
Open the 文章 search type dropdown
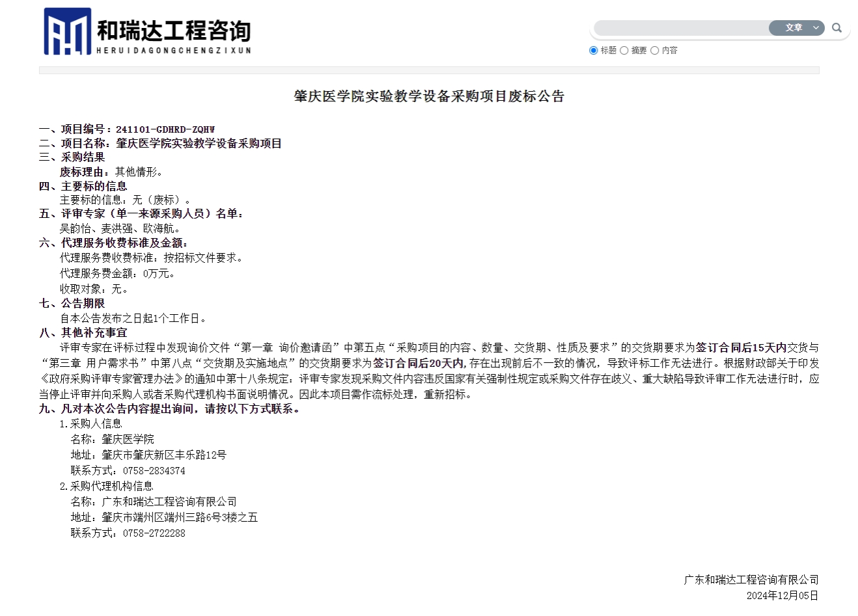coord(796,28)
